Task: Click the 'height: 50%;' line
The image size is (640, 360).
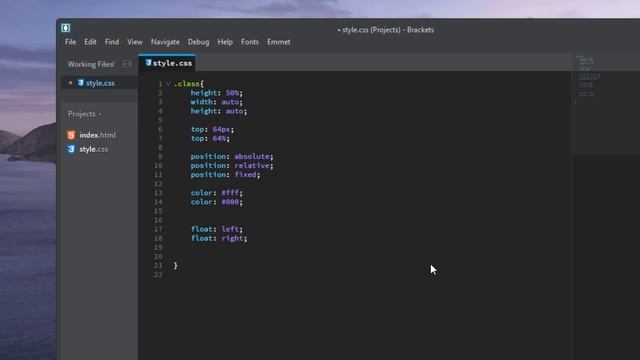Action: pyautogui.click(x=217, y=93)
